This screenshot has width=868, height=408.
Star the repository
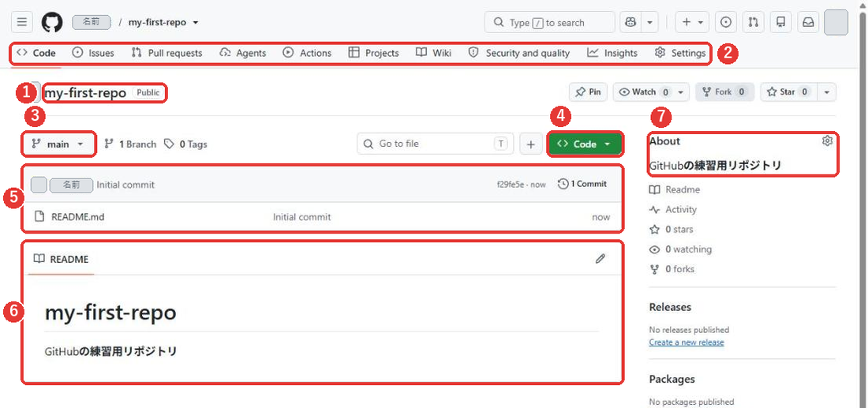(788, 92)
